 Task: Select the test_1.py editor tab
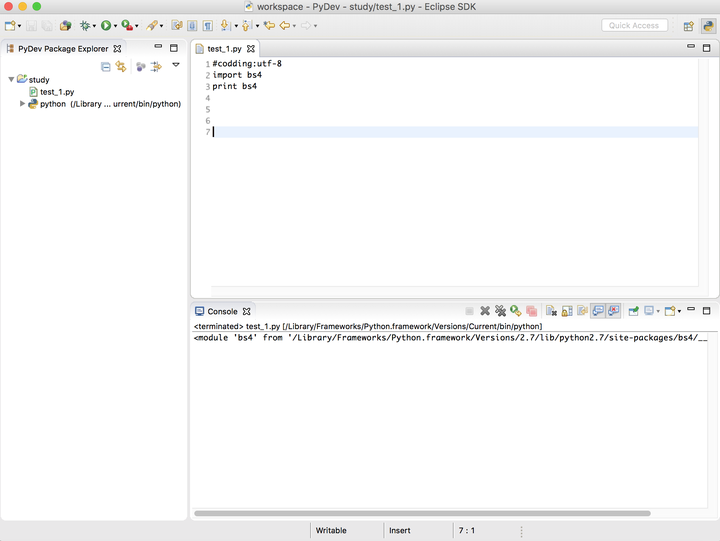(225, 49)
